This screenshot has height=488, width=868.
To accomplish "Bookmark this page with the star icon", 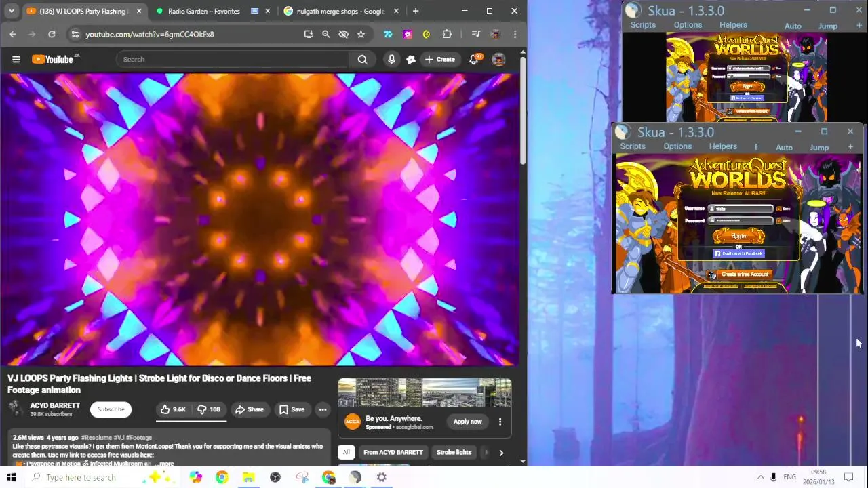I will 361,34.
